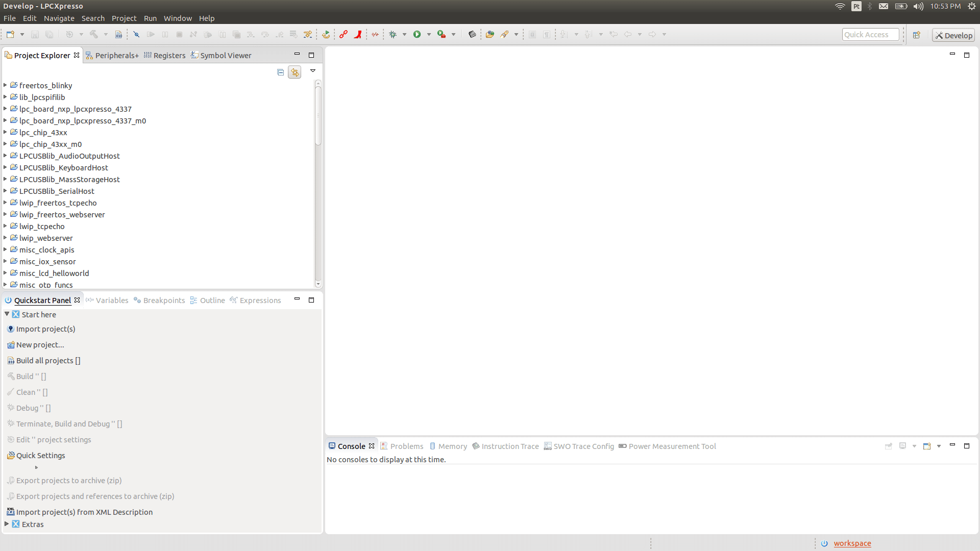980x551 pixels.
Task: Click the Debug bug icon in toolbar
Action: pyautogui.click(x=393, y=34)
